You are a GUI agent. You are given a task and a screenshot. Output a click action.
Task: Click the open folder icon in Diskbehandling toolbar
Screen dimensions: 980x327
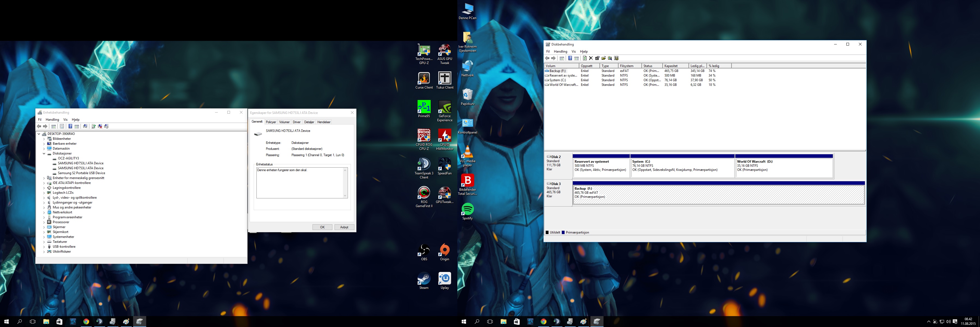pos(604,58)
